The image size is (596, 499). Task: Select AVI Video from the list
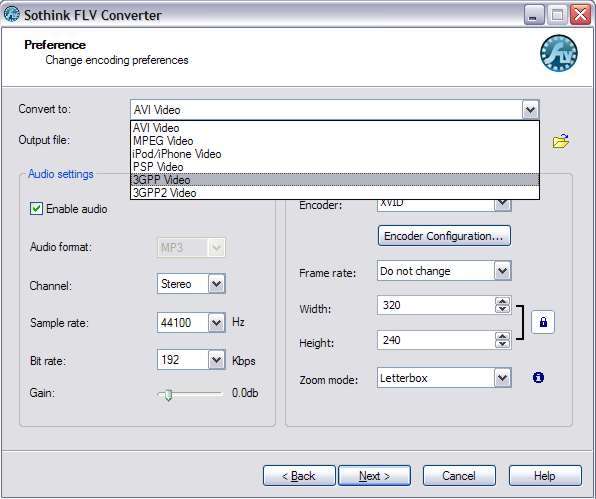click(x=334, y=128)
